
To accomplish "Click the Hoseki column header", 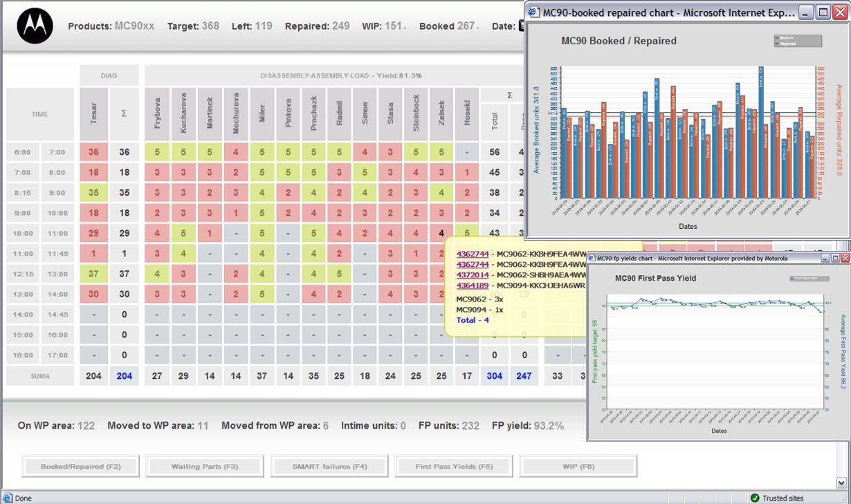I will click(x=467, y=114).
